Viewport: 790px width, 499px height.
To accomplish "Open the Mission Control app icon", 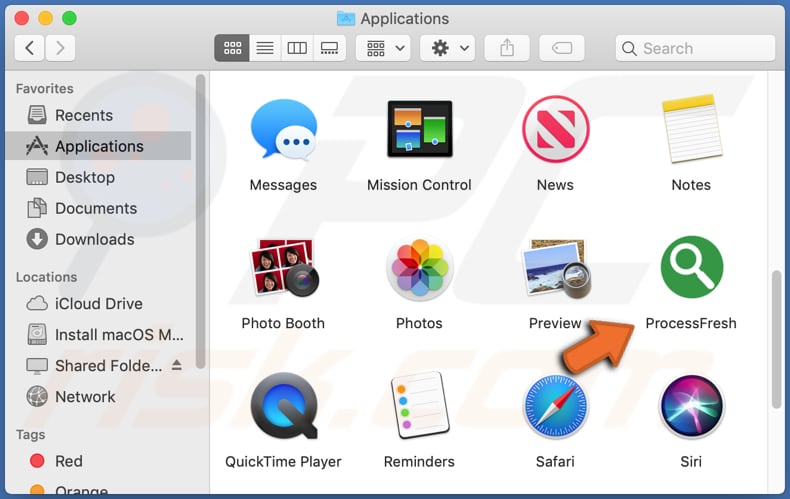I will click(x=420, y=129).
